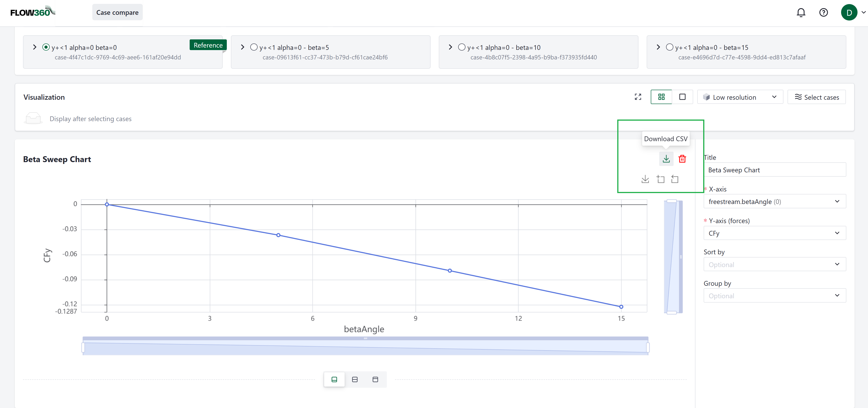Click the data point at betaAngle 5
Image resolution: width=868 pixels, height=408 pixels.
click(278, 235)
